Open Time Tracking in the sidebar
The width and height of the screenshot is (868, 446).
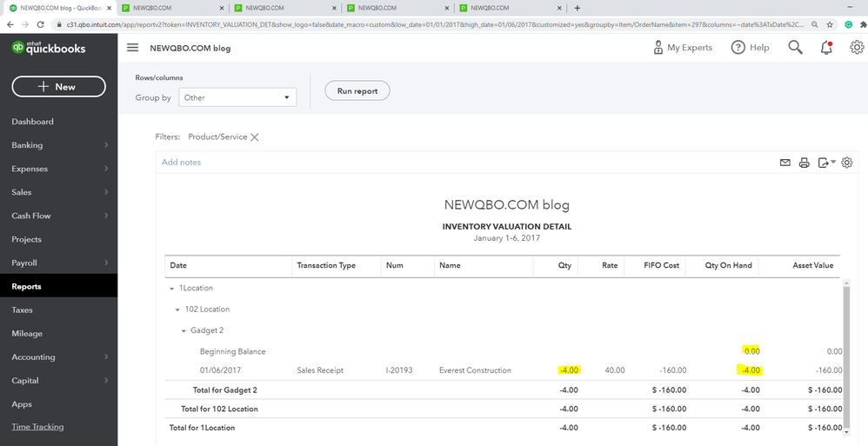37,427
